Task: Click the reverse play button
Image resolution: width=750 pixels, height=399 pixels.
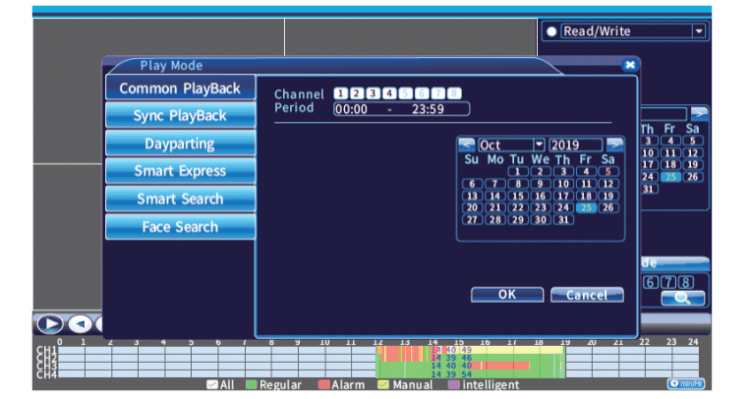Action: (80, 324)
